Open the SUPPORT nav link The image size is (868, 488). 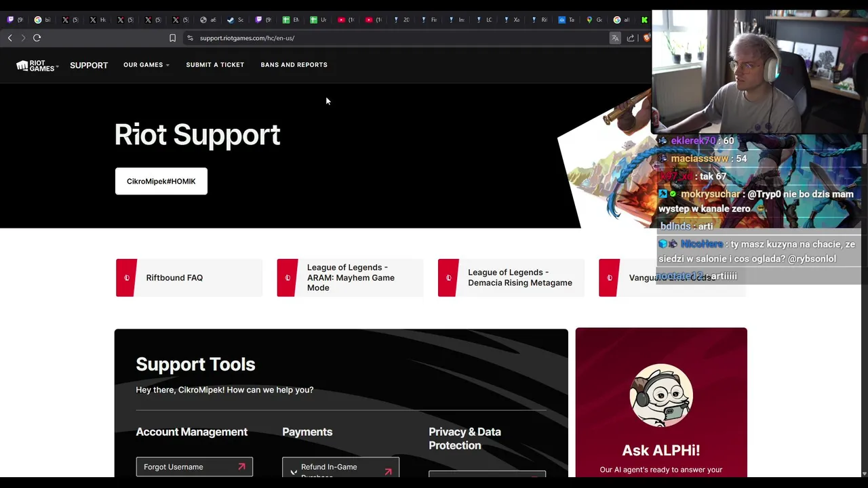[x=89, y=65]
